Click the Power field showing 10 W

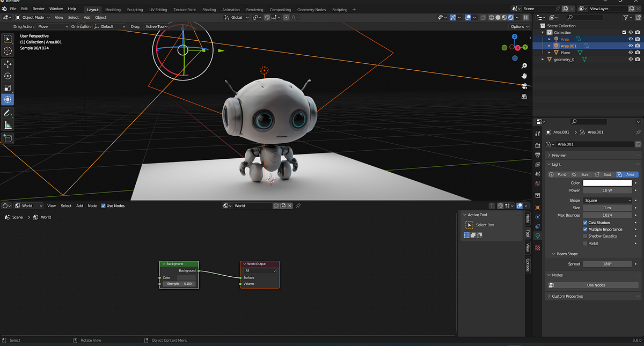[x=607, y=190]
